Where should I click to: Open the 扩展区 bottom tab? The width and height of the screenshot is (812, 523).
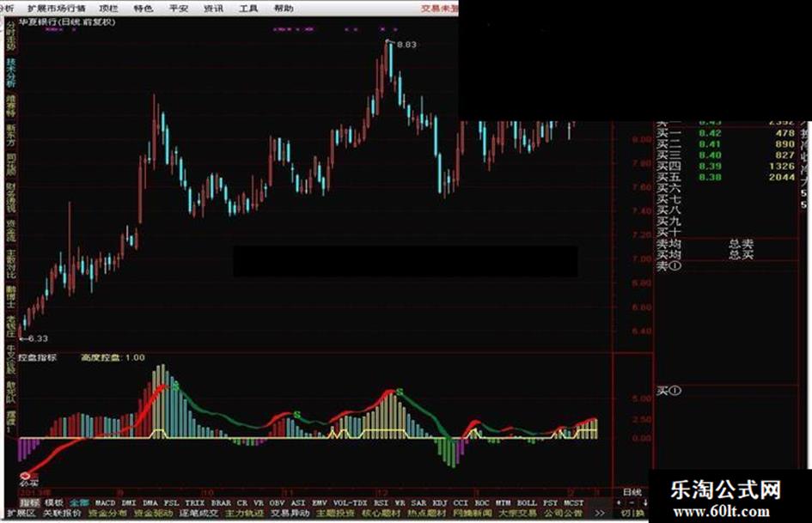(x=21, y=514)
